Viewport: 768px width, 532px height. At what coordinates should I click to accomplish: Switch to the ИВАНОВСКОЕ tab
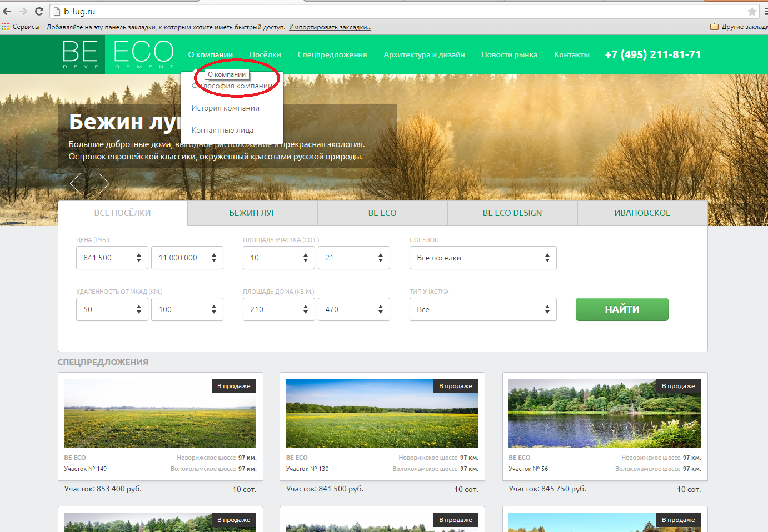[x=642, y=213]
